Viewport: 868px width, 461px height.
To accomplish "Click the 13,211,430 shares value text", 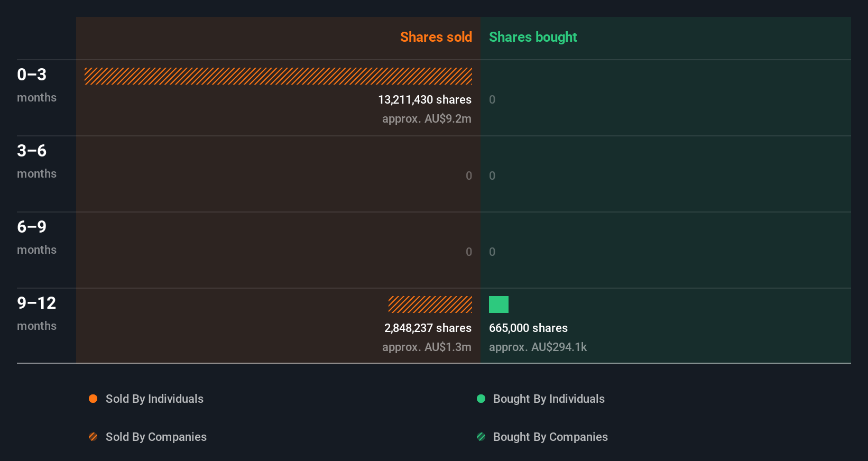I will coord(424,99).
